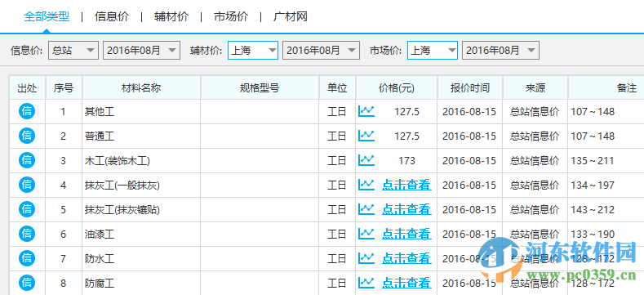
Task: Click the 报价时间 column header
Action: coord(470,87)
